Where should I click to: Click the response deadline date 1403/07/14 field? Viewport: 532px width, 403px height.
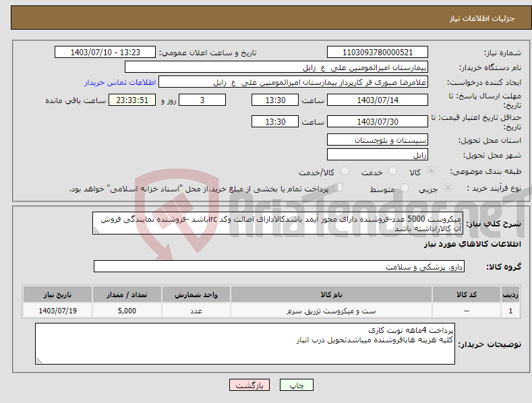[x=378, y=100]
